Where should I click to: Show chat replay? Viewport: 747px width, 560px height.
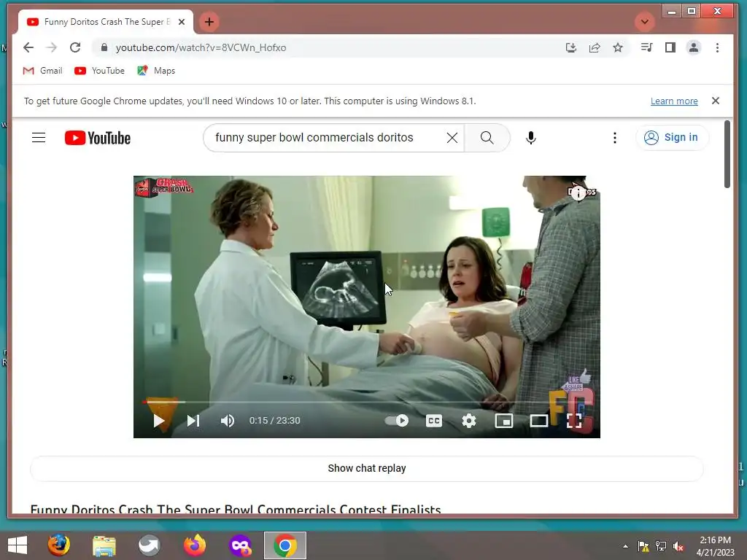[367, 468]
